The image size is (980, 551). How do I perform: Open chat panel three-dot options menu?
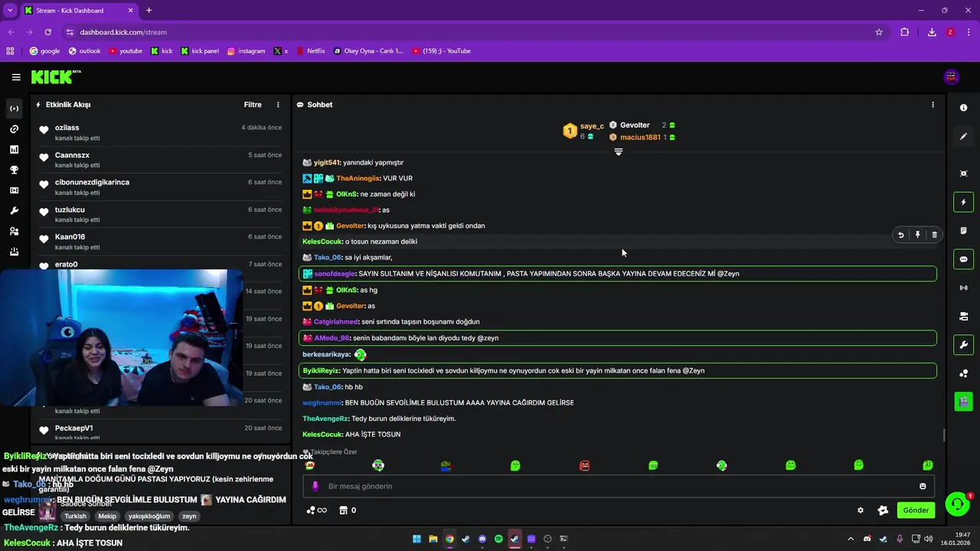point(933,105)
